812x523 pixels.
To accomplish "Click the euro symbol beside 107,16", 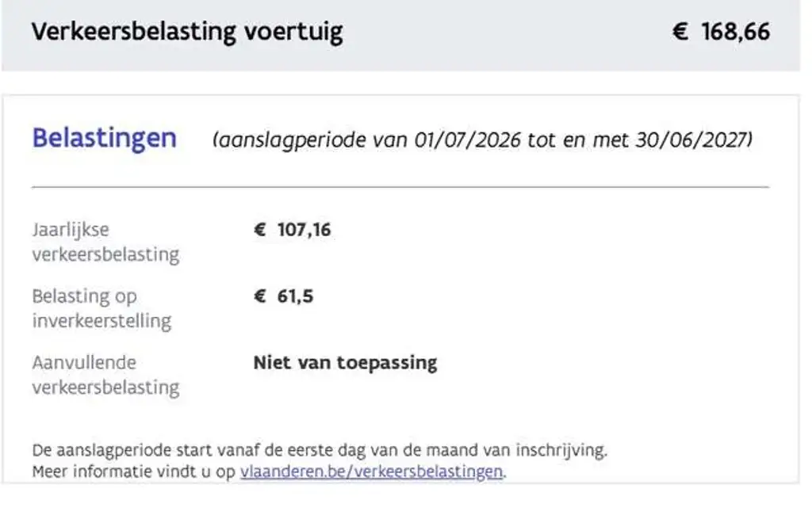I will [x=259, y=230].
